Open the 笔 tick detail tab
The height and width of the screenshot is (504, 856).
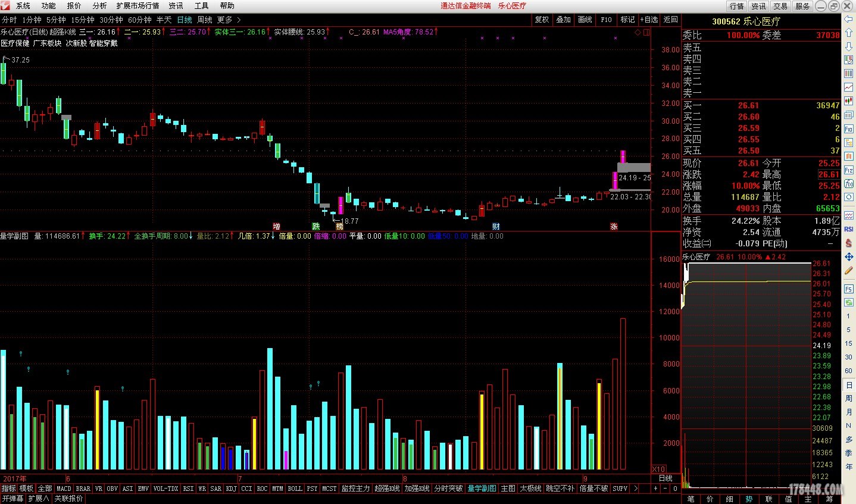point(691,499)
